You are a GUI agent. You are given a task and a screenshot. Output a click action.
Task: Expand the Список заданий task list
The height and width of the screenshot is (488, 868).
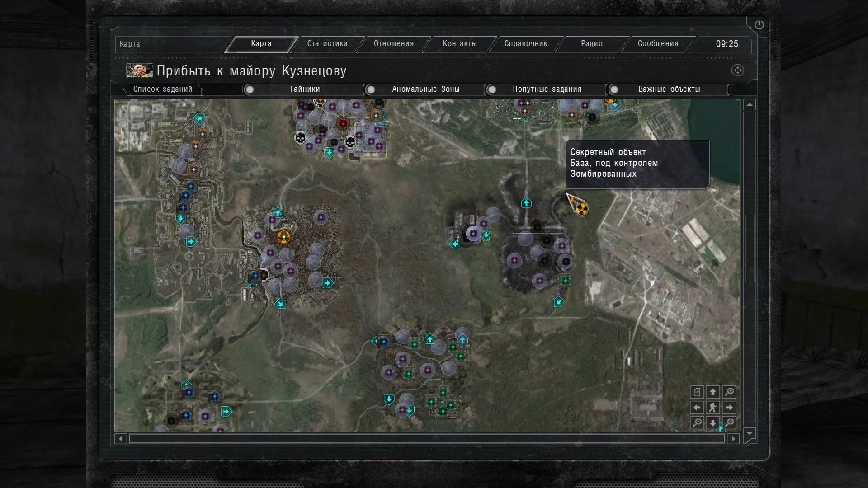click(162, 89)
